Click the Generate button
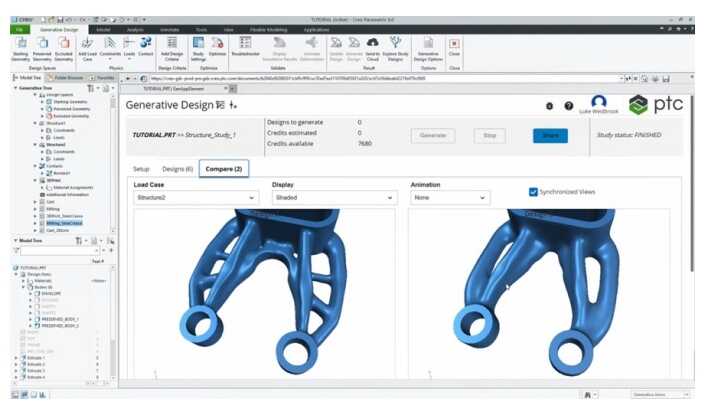This screenshot has height=415, width=717. [x=433, y=135]
